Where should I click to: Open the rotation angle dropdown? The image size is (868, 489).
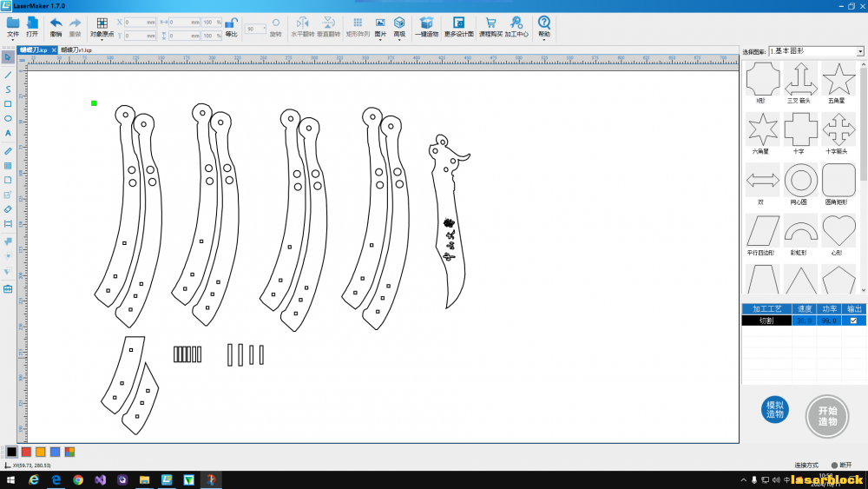pyautogui.click(x=264, y=29)
